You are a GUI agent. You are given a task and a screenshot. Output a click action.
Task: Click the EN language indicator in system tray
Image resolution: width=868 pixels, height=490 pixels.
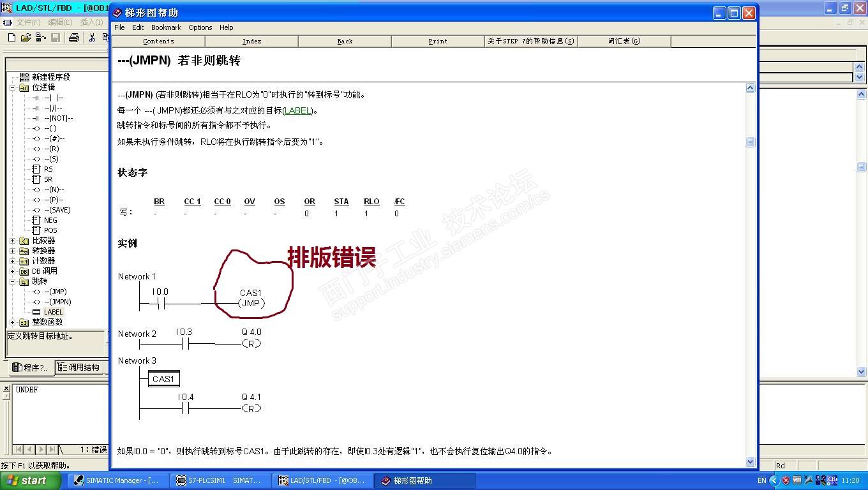pyautogui.click(x=761, y=481)
